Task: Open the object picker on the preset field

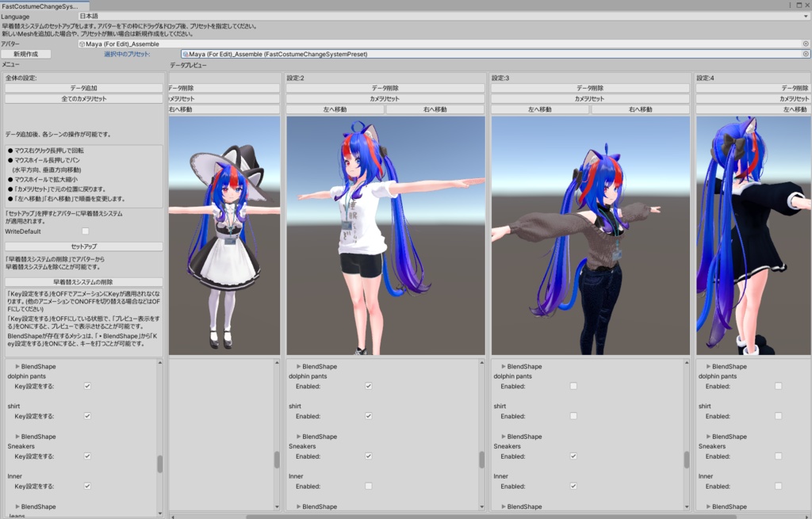Action: click(x=806, y=54)
